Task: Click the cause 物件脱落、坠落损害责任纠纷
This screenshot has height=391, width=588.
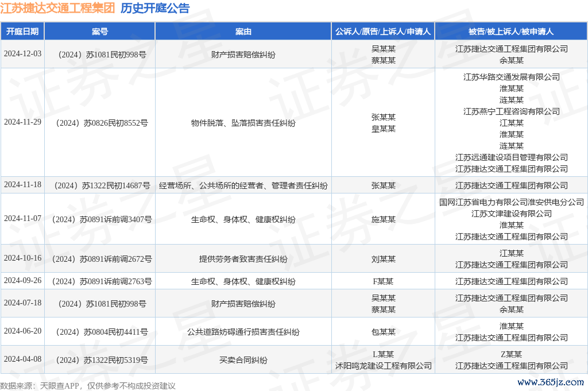Action: tap(243, 123)
